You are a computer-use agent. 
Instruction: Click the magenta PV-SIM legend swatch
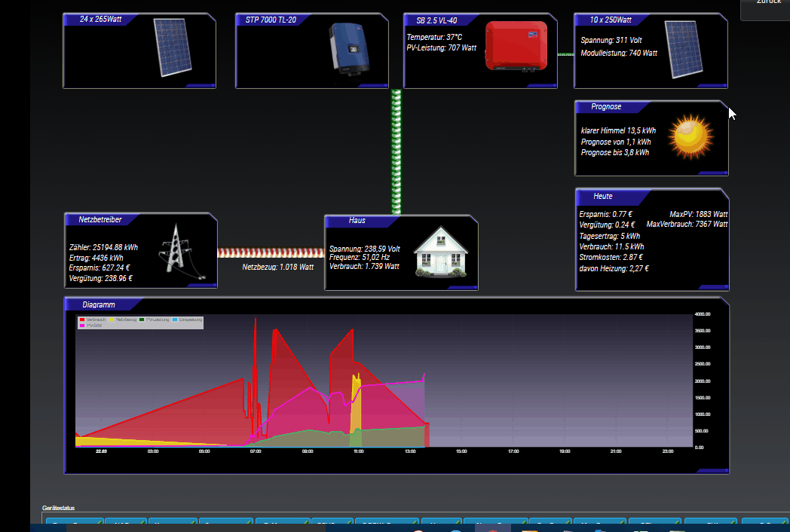[82, 326]
